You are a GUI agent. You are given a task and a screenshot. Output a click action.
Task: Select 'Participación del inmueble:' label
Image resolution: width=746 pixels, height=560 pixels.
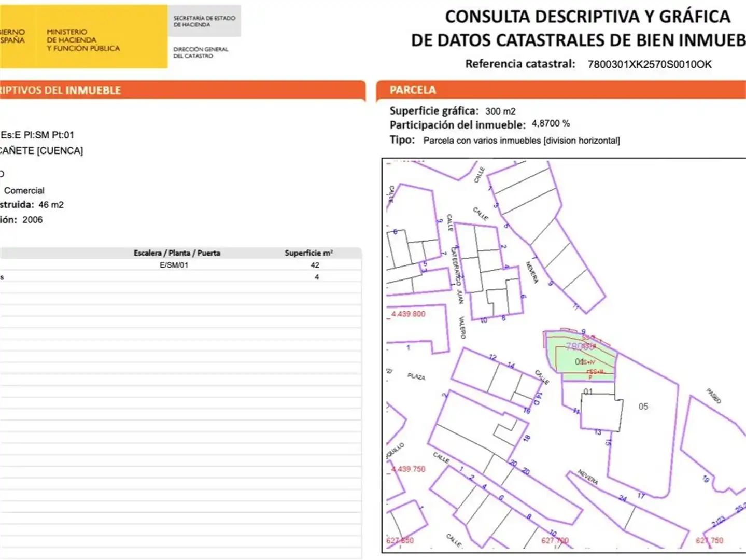[458, 124]
